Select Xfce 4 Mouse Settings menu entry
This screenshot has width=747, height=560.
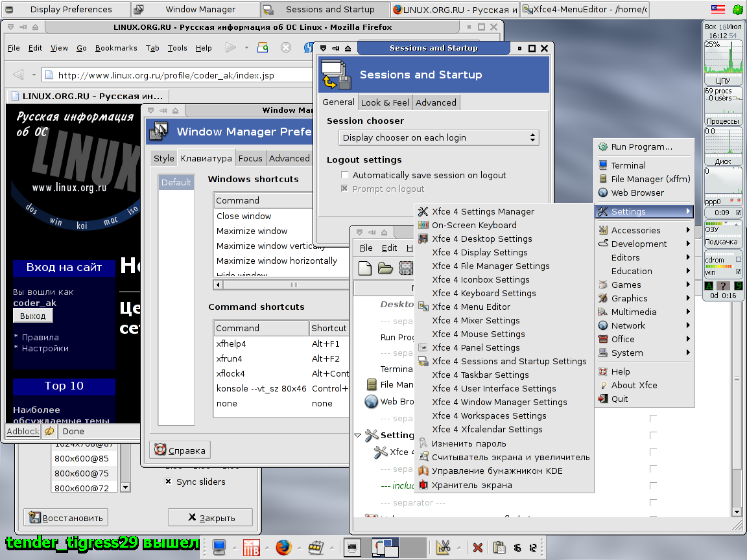[x=504, y=334]
